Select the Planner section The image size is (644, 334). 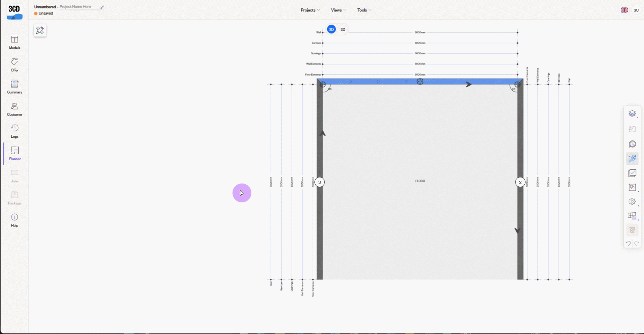tap(15, 153)
